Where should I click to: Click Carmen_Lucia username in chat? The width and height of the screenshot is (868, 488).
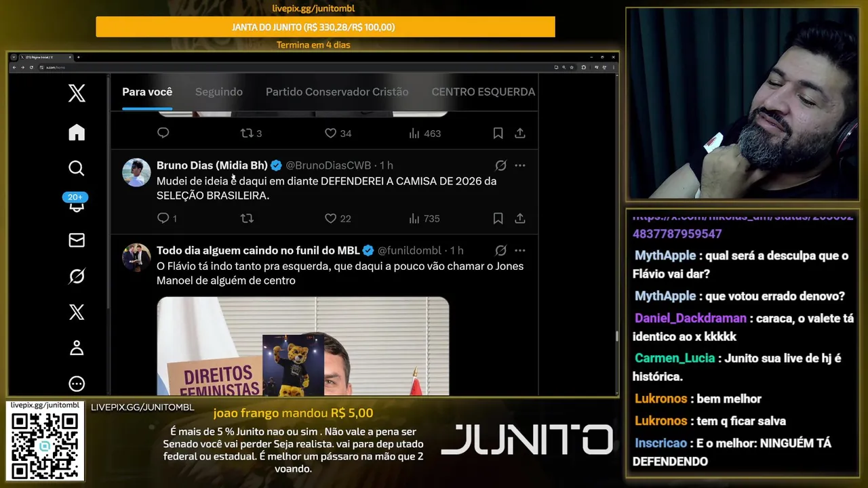coord(675,358)
